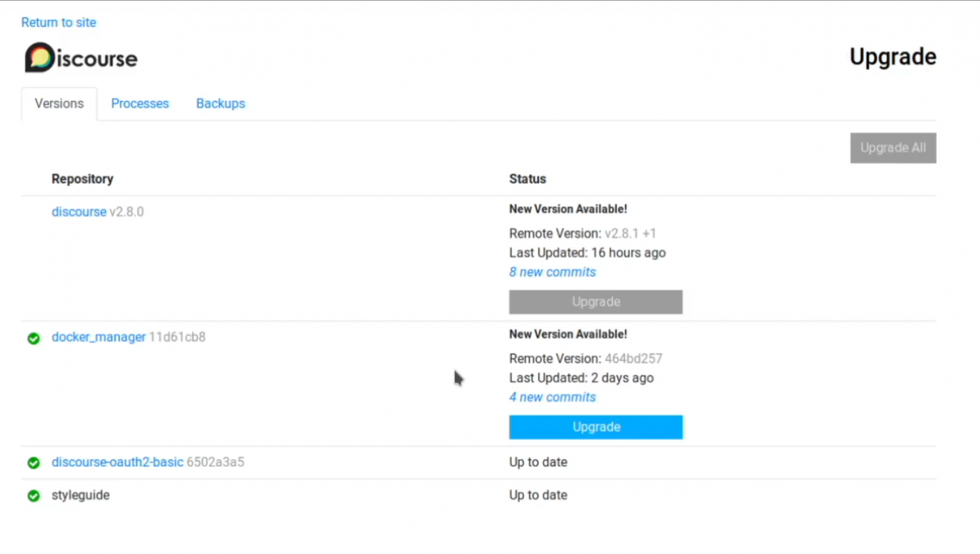Click green checkmark beside discourse-oauth2-basic
This screenshot has height=554, width=980.
tap(33, 463)
